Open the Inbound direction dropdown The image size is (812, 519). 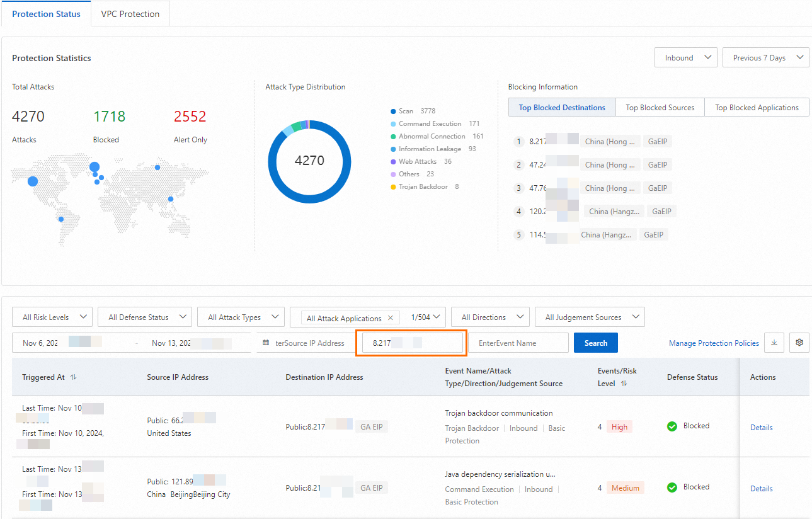click(x=686, y=58)
